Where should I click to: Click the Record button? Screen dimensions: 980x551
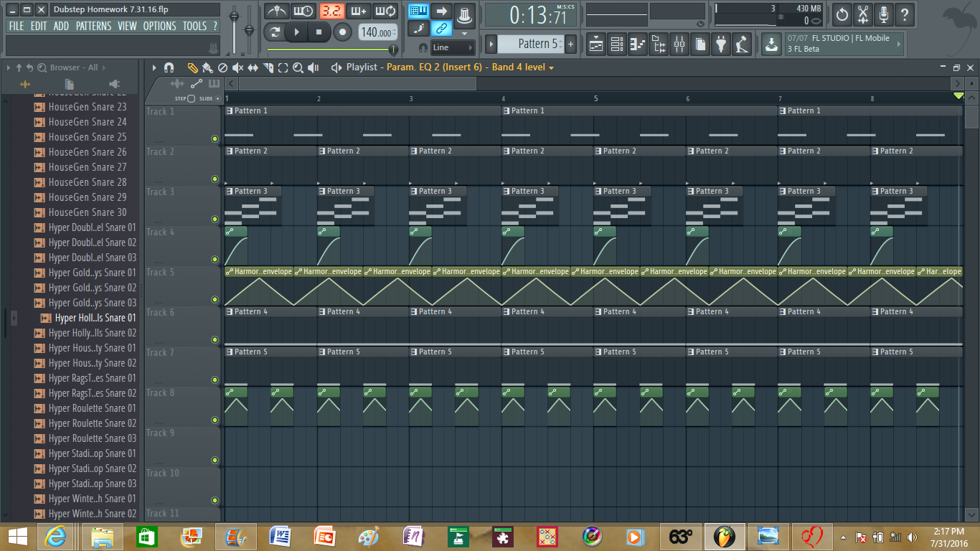(343, 32)
